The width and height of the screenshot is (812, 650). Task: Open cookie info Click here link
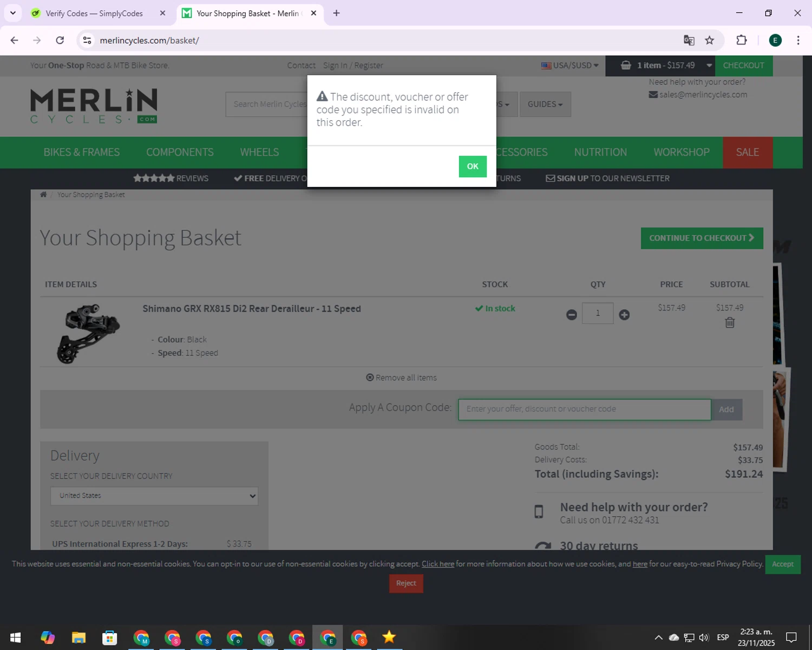point(438,564)
